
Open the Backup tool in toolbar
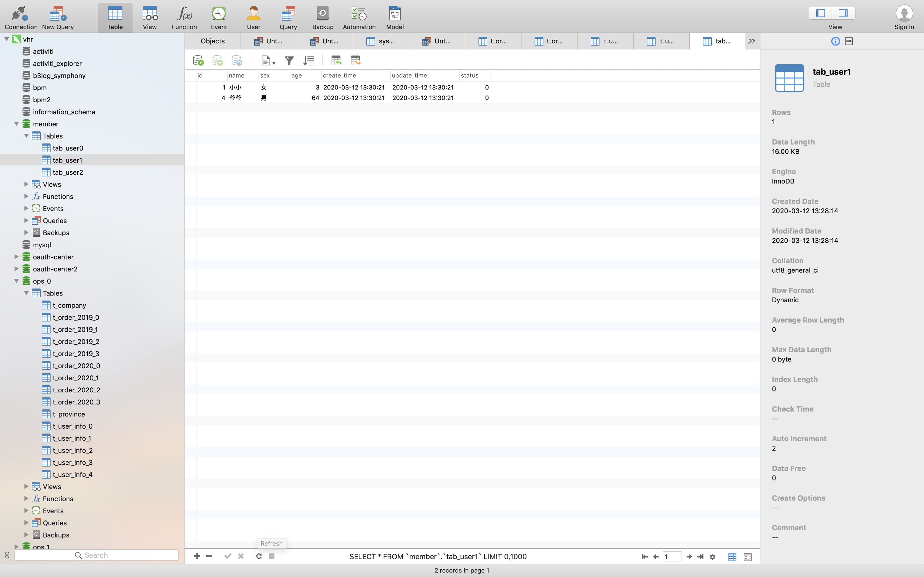pos(323,18)
